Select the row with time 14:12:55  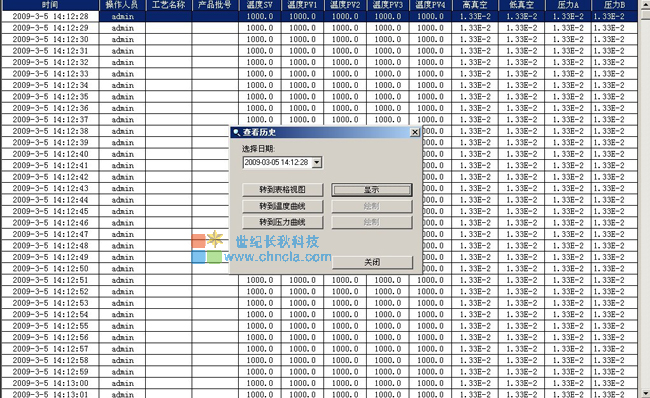click(319, 326)
